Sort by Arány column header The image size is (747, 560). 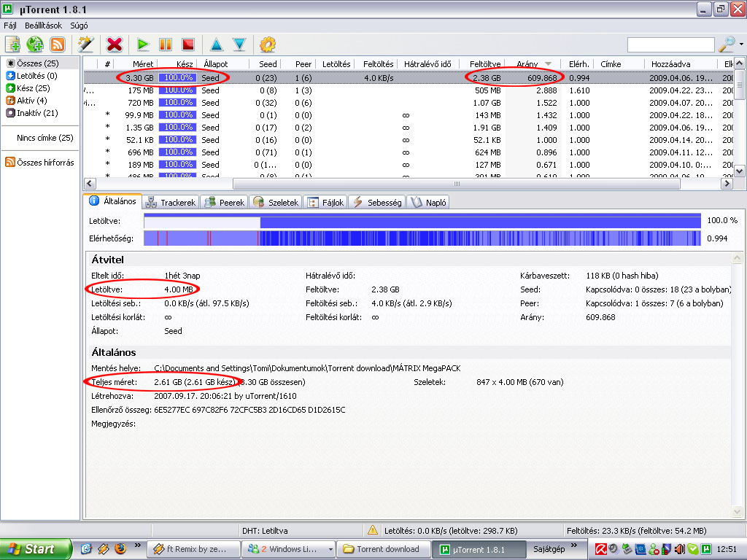[533, 64]
